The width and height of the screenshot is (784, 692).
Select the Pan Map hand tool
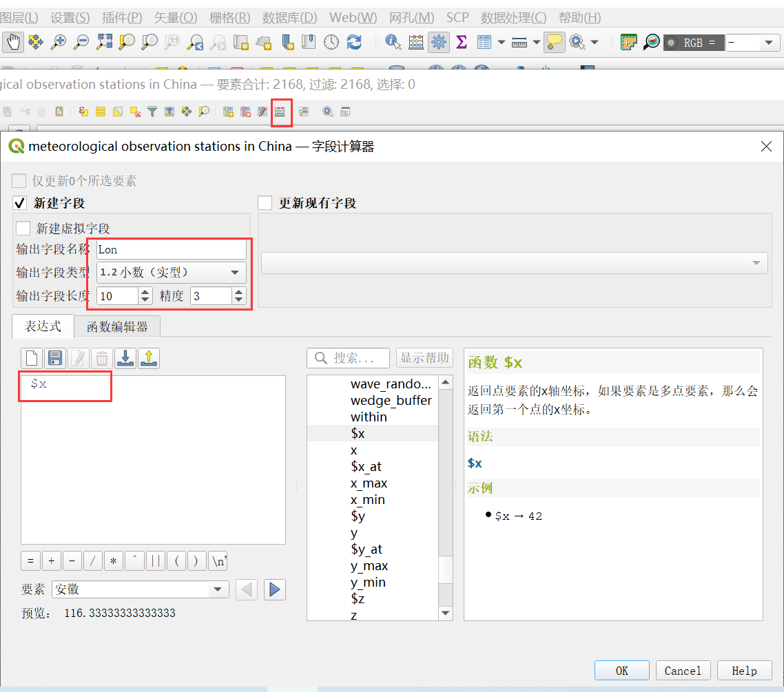coord(12,42)
